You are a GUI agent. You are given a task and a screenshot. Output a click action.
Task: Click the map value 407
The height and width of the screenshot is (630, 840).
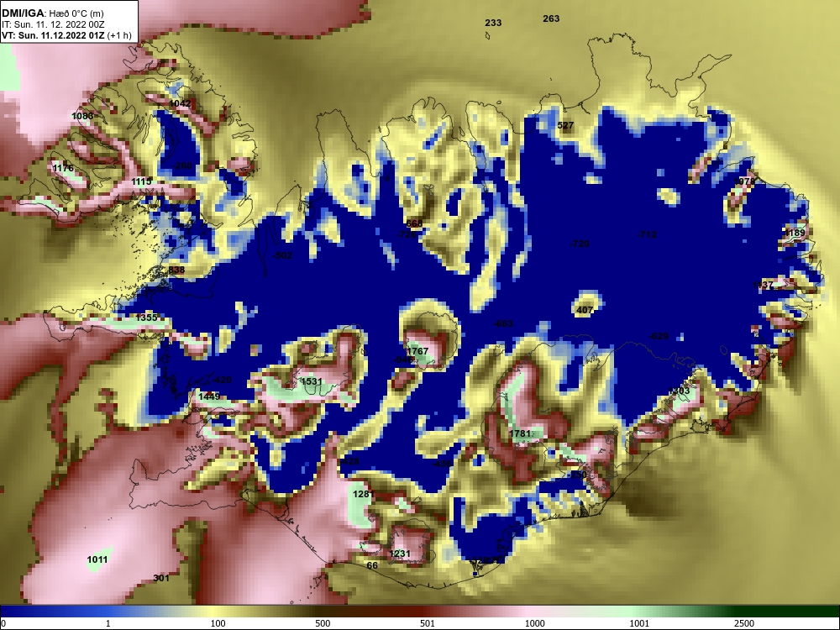pyautogui.click(x=585, y=310)
